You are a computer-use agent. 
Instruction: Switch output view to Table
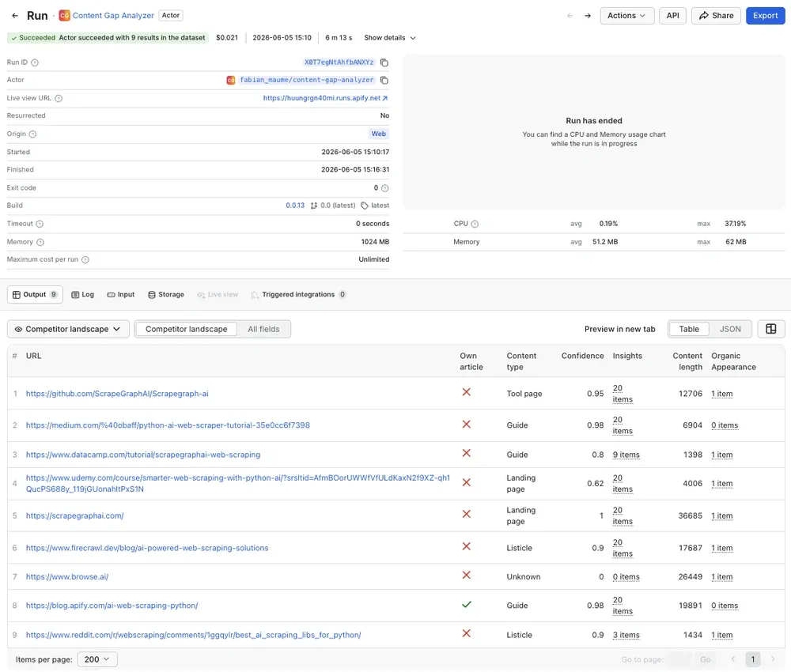[x=689, y=329]
